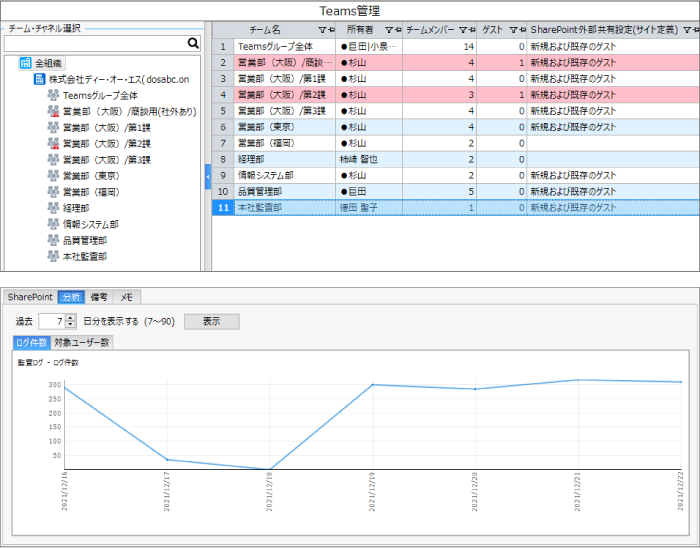Image resolution: width=700 pixels, height=548 pixels.
Task: Click team icon beside 営業部（大阪）/第3課 in tree
Action: click(x=53, y=159)
